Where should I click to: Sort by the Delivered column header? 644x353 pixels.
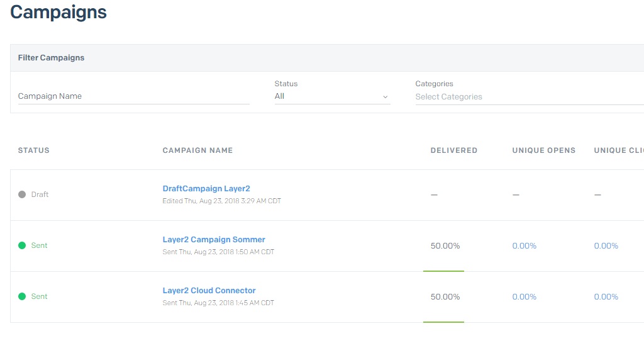point(453,150)
